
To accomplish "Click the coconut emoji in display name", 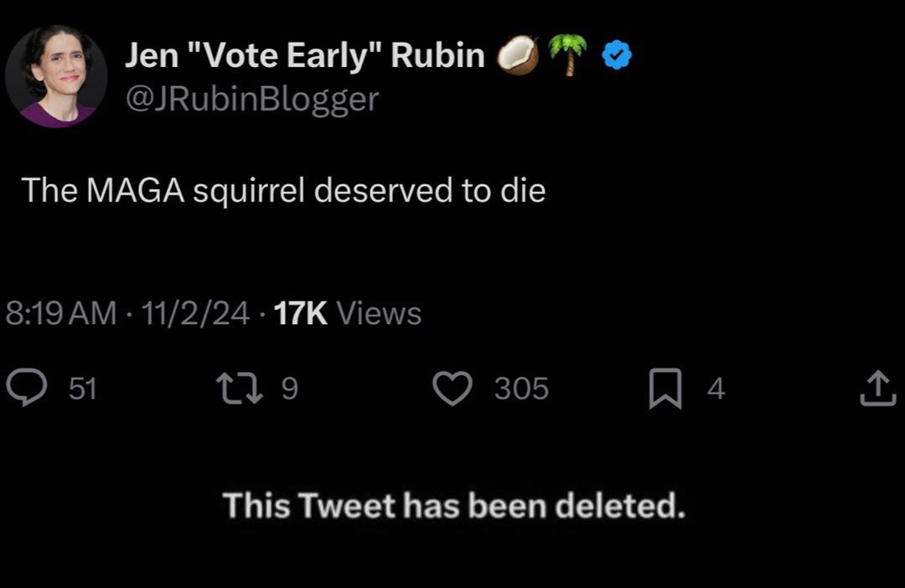I will tap(516, 57).
